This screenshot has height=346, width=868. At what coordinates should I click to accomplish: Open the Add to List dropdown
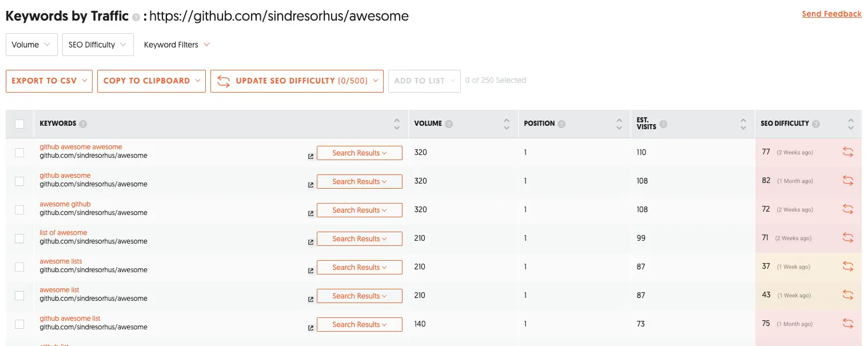[424, 81]
